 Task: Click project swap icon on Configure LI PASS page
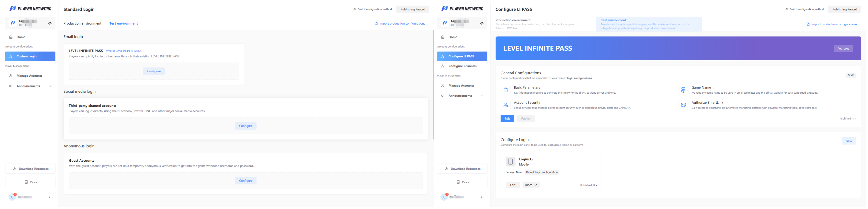[482, 23]
